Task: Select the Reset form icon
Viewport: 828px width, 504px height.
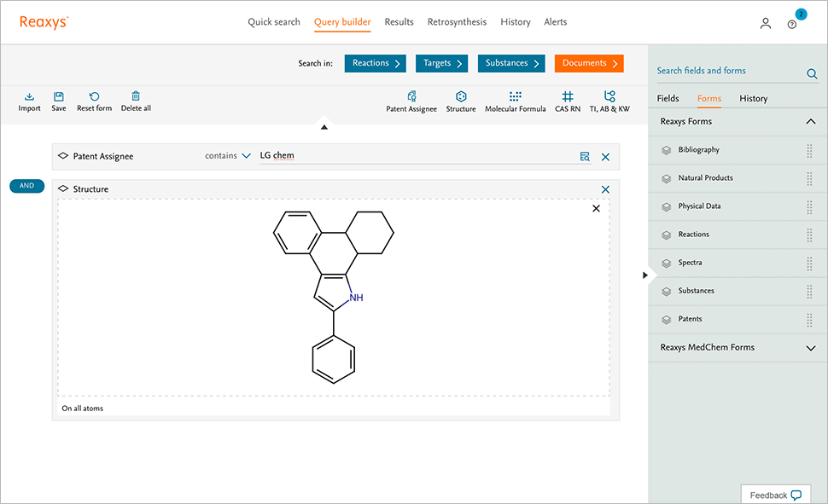Action: (x=94, y=101)
